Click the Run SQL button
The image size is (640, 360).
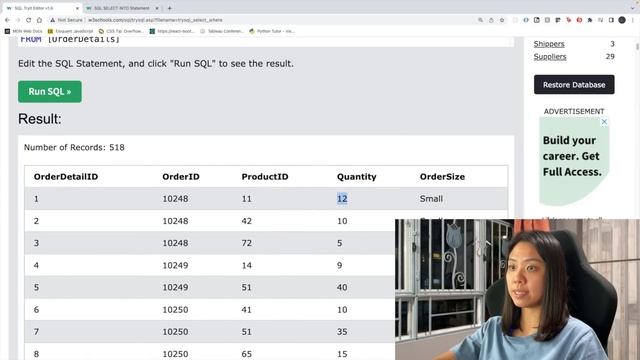(50, 91)
